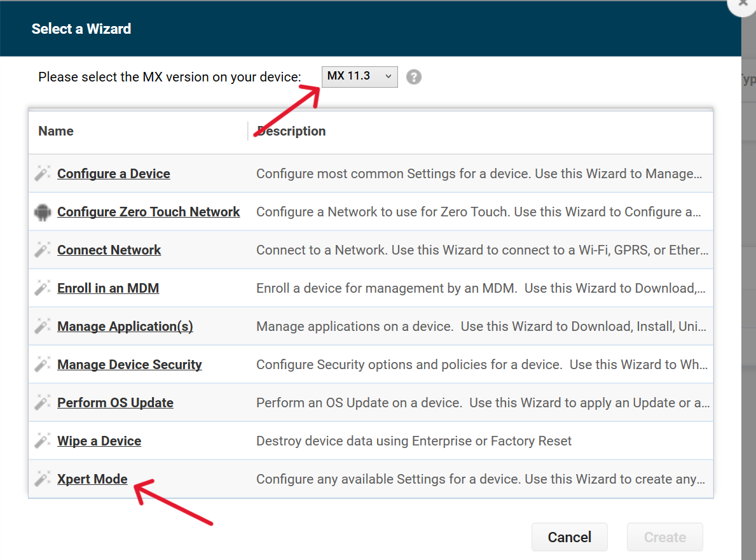Click the wand icon beside Perform OS Update

(43, 403)
